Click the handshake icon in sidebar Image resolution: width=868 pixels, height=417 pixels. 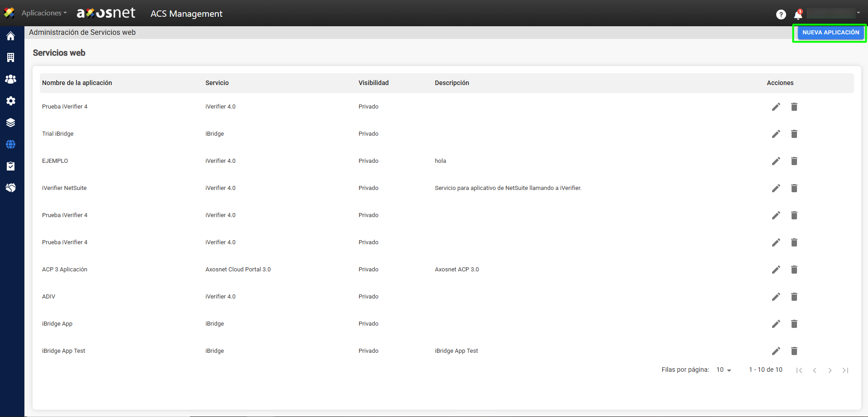click(10, 188)
